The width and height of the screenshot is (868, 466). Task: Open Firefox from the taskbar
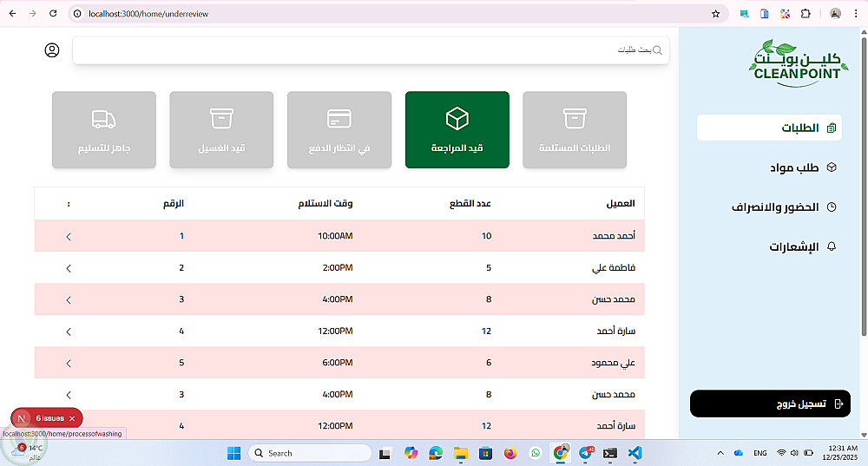pyautogui.click(x=510, y=453)
